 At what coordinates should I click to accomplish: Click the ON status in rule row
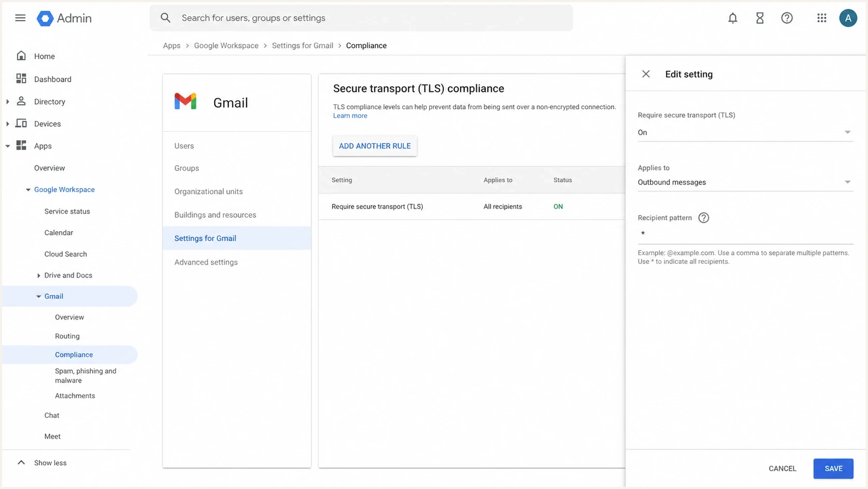pos(558,206)
